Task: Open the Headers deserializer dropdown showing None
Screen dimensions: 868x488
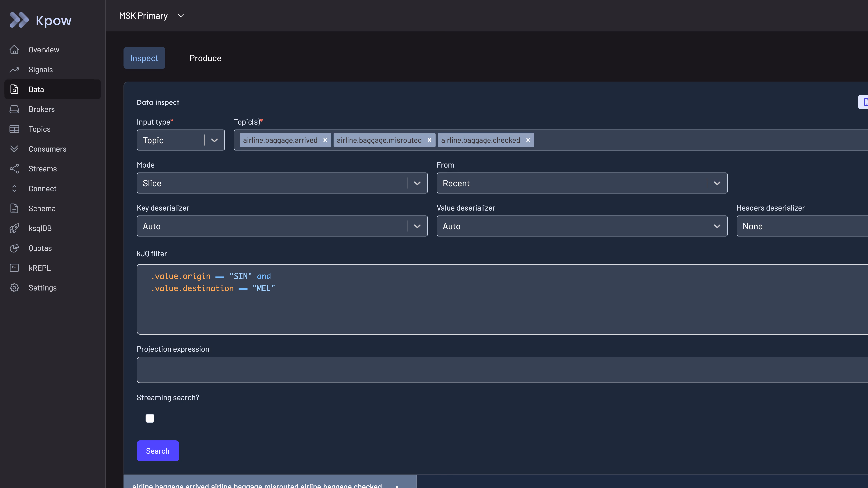Action: tap(802, 226)
